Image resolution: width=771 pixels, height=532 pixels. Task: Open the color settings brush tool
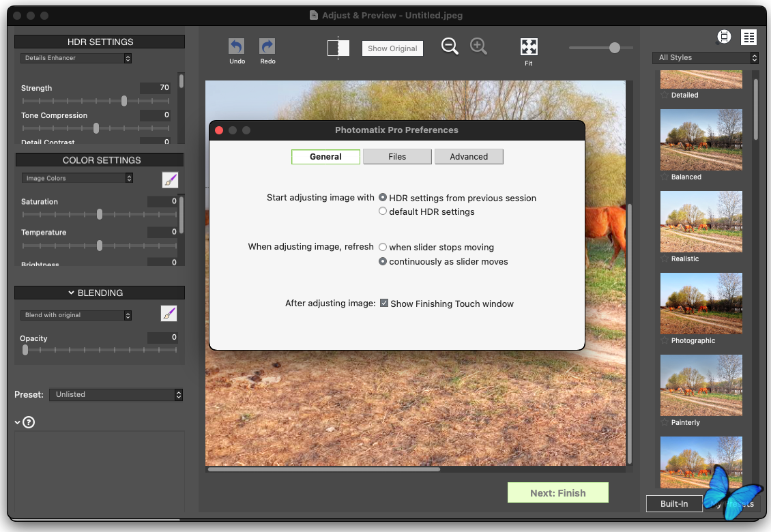point(170,180)
